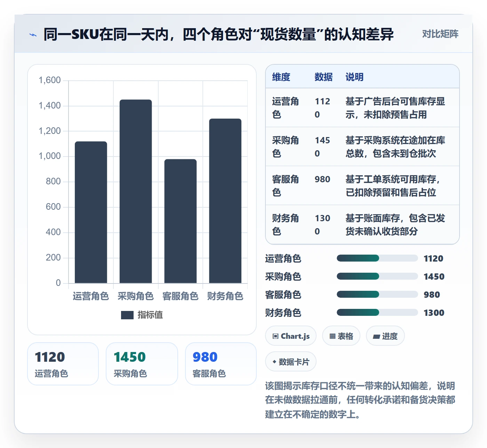The height and width of the screenshot is (448, 487).
Task: Click the 运营角色 bar in chart
Action: coord(91,212)
